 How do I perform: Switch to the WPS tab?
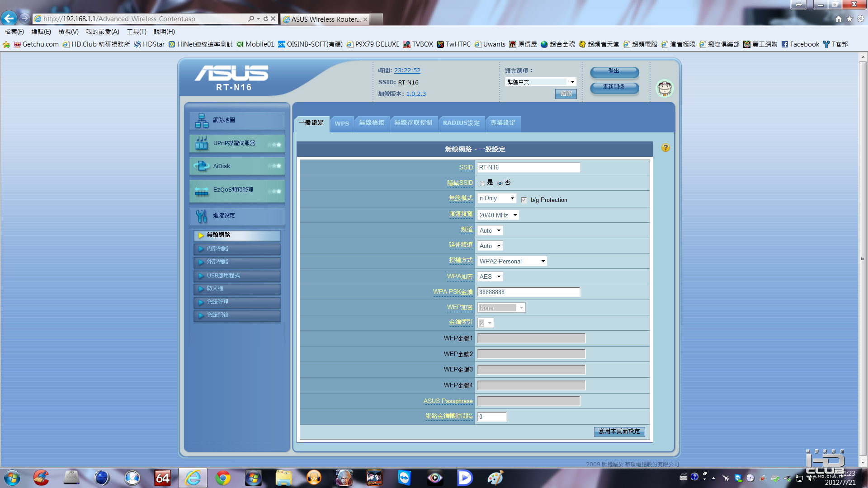(x=342, y=123)
